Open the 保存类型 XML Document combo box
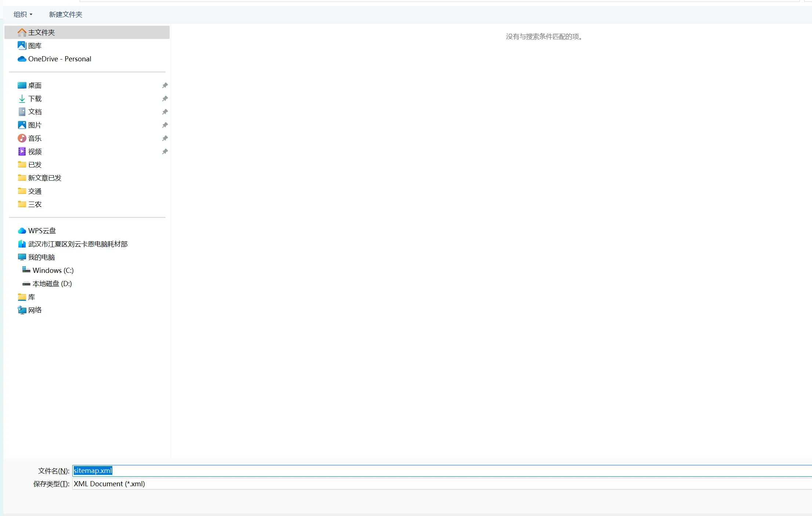This screenshot has width=812, height=516. tap(442, 484)
